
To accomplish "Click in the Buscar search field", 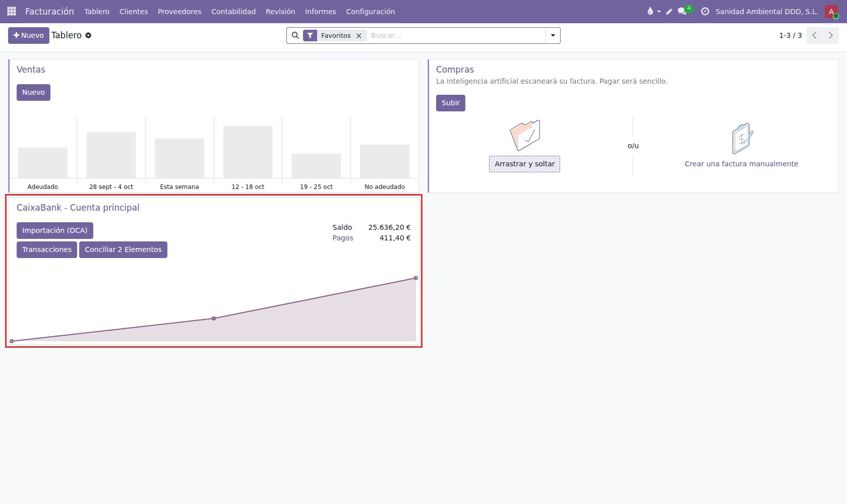I will 456,35.
